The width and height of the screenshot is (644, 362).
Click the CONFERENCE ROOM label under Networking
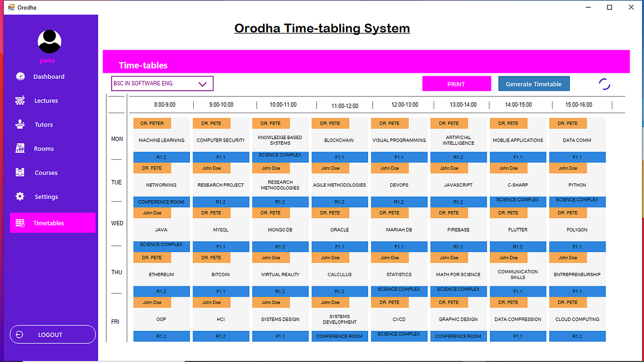tap(162, 202)
